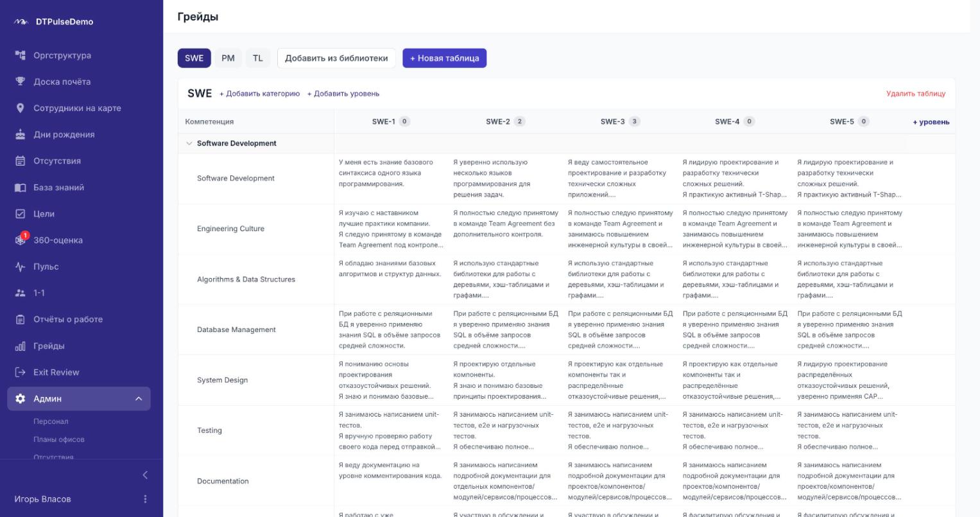Click Добавить из библиотеки button
Screen dimensions: 980x517
click(336, 58)
